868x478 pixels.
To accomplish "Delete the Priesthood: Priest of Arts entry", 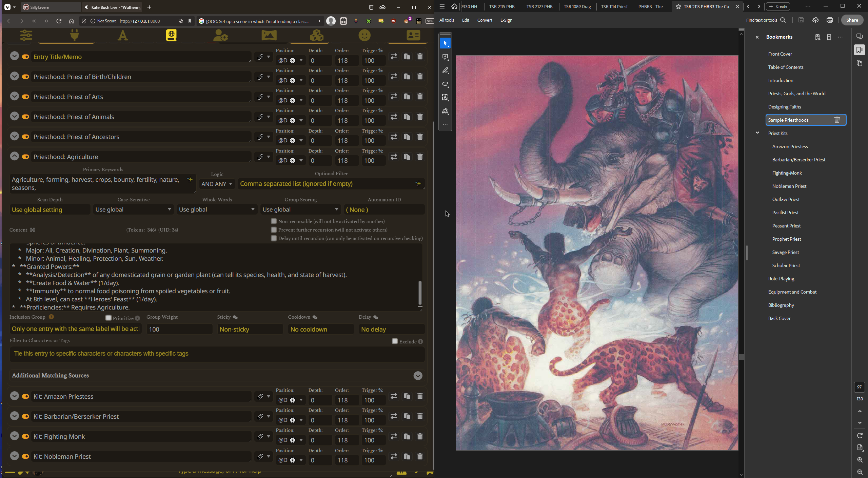I will pyautogui.click(x=420, y=97).
